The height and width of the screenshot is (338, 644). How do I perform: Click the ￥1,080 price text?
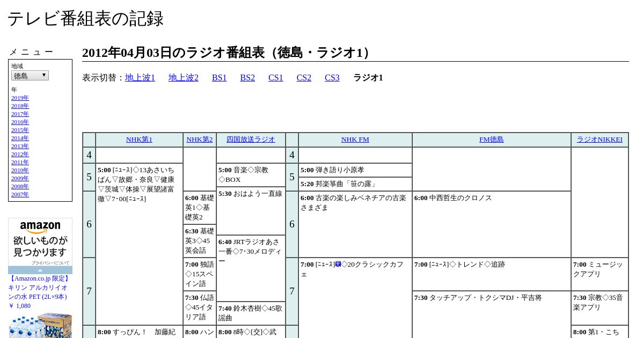point(19,306)
